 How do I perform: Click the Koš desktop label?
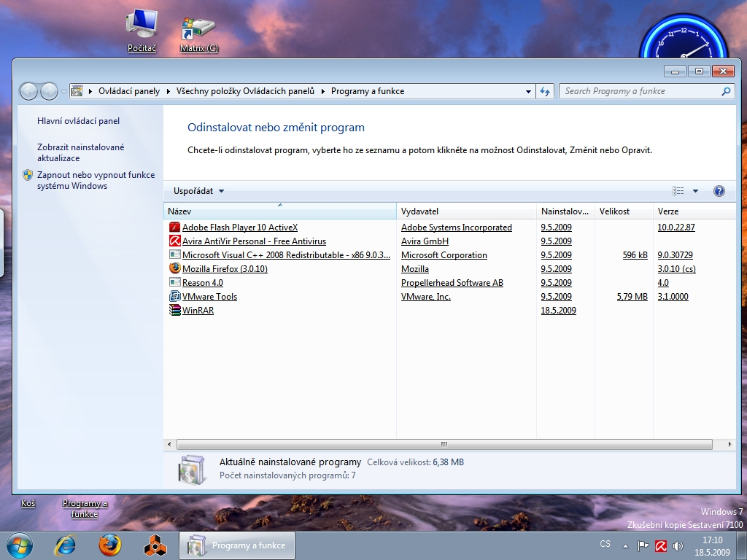[28, 503]
